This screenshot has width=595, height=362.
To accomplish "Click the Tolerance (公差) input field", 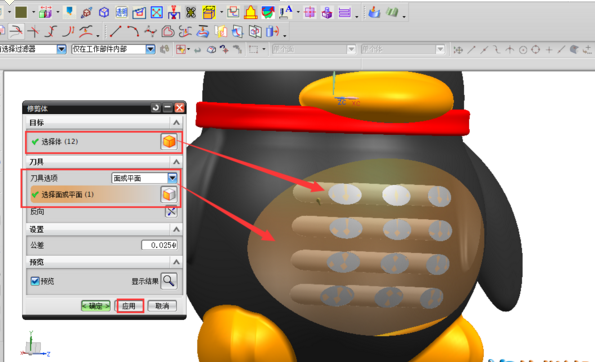I will tap(159, 245).
